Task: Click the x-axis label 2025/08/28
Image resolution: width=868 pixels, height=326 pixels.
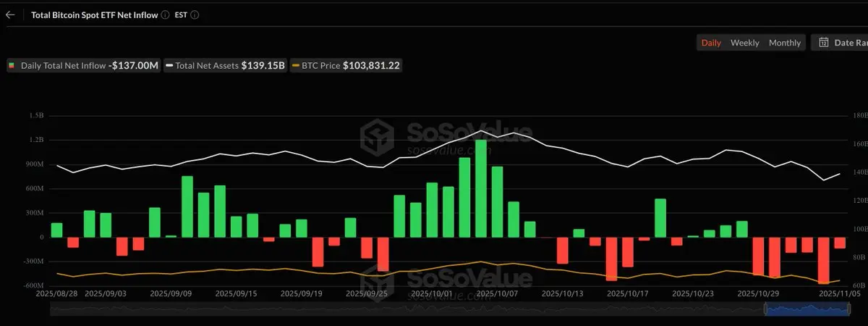Action: [x=55, y=294]
